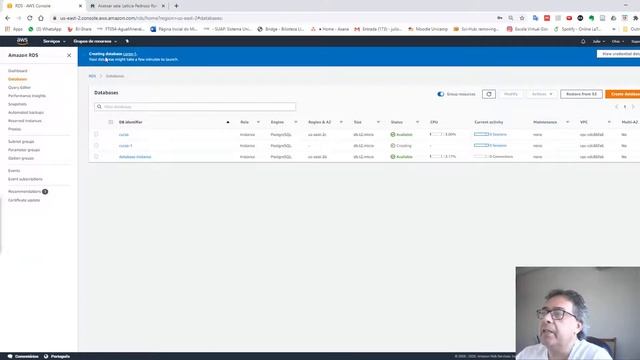
Task: Open the curso database link
Action: [124, 134]
